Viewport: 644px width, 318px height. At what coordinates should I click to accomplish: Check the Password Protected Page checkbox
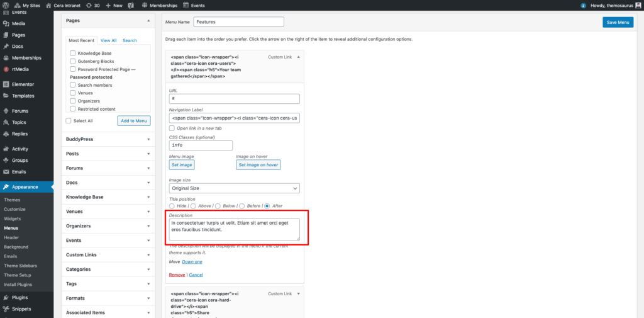point(73,69)
